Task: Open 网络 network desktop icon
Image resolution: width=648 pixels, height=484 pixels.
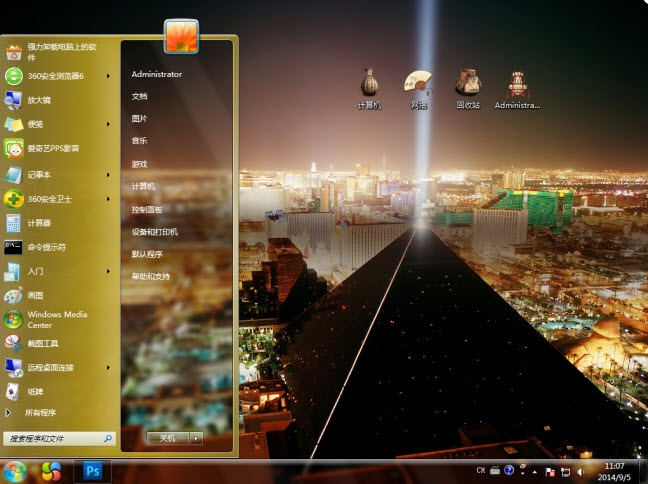Action: [417, 88]
